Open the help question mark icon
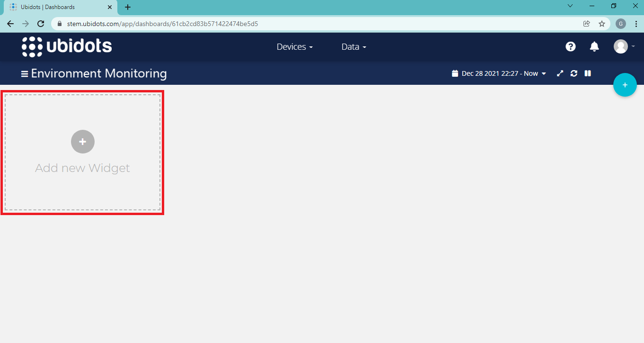Viewport: 644px width, 343px height. pyautogui.click(x=571, y=46)
